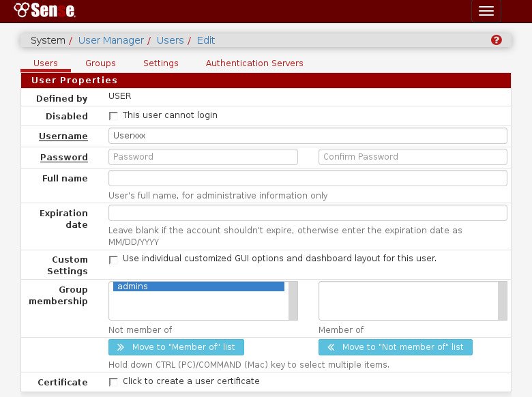Open the Settings tab
The image size is (532, 397).
point(161,63)
